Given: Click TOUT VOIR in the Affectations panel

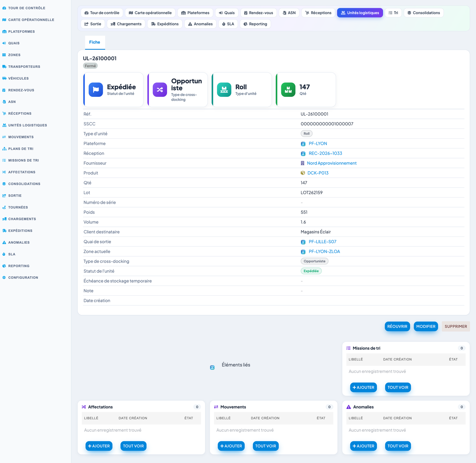Looking at the screenshot, I should pos(133,446).
